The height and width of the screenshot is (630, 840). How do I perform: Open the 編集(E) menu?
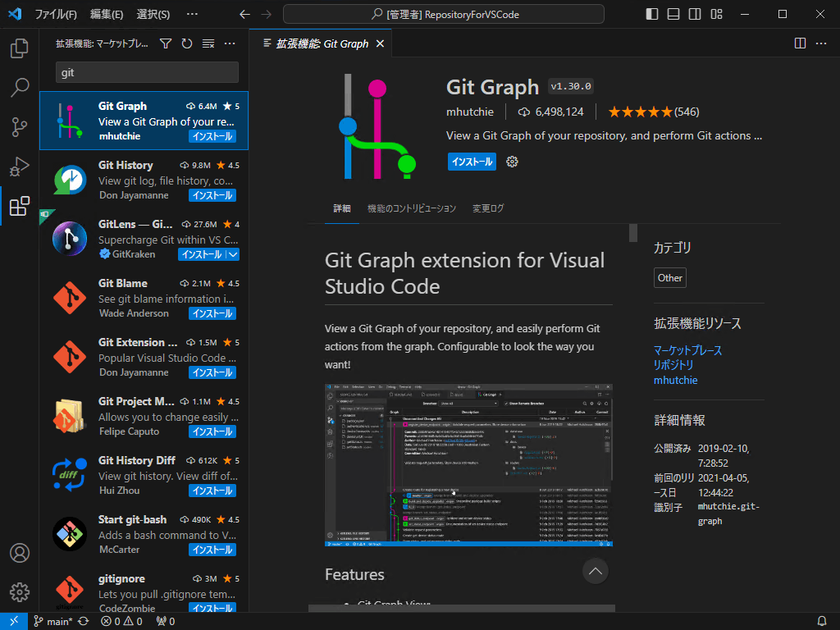pyautogui.click(x=107, y=15)
